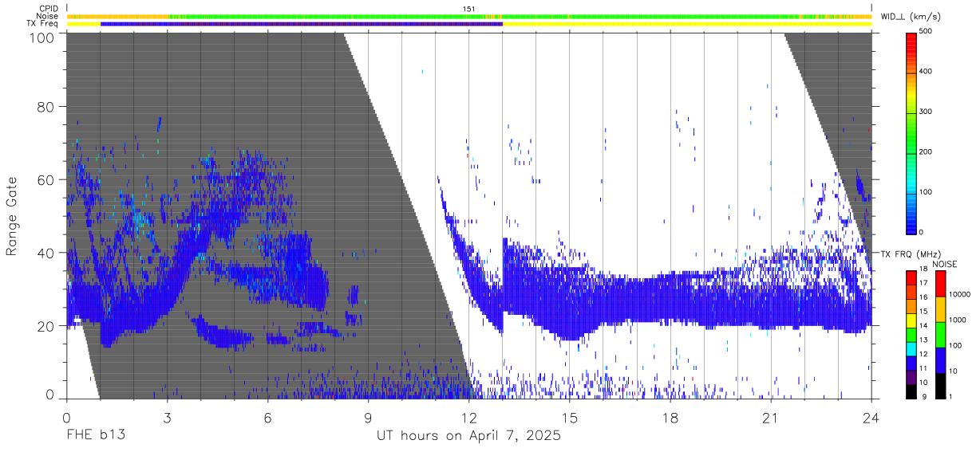Click the TX FRQ (MHz) legend title
The width and height of the screenshot is (980, 452).
pos(912,254)
